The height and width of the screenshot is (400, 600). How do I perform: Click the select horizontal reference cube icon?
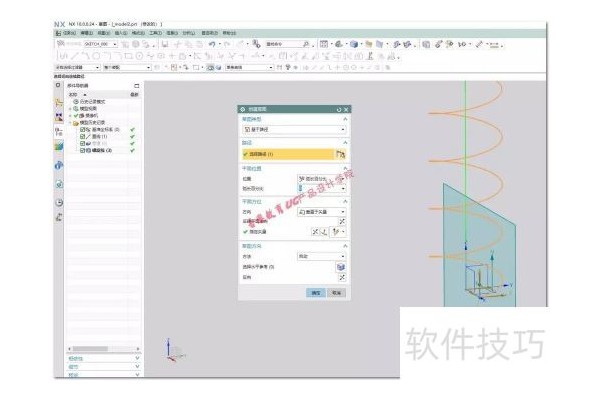click(341, 267)
